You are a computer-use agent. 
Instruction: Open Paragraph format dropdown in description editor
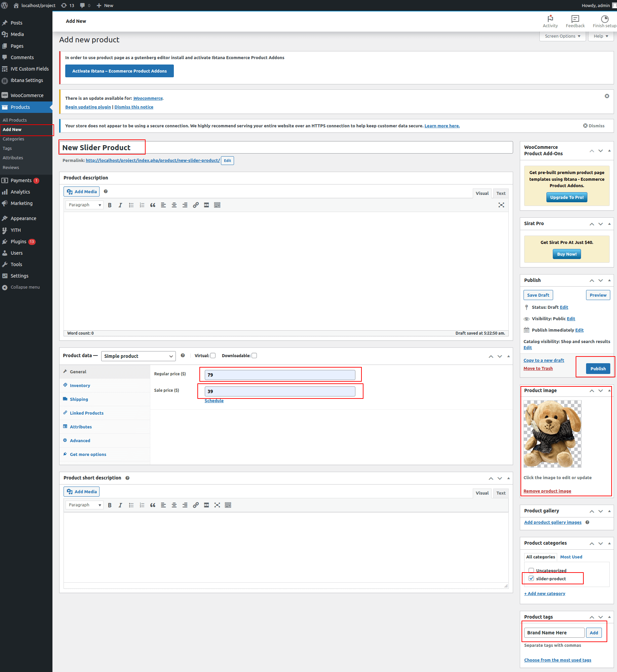84,205
